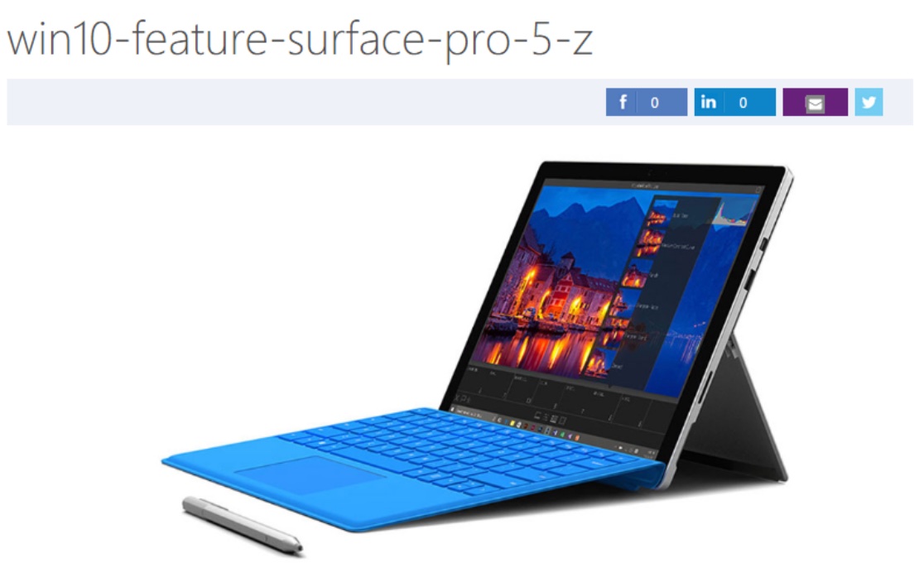The height and width of the screenshot is (568, 924).
Task: Click the Surface Pen in the photo
Action: [243, 524]
